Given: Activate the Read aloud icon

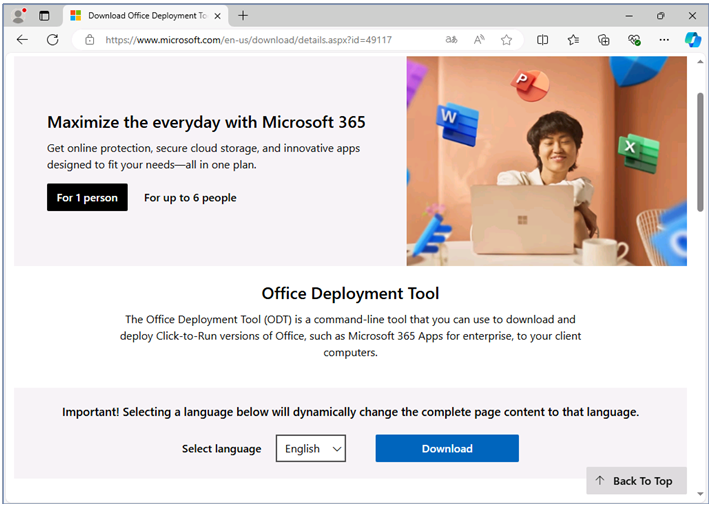Looking at the screenshot, I should coord(479,40).
